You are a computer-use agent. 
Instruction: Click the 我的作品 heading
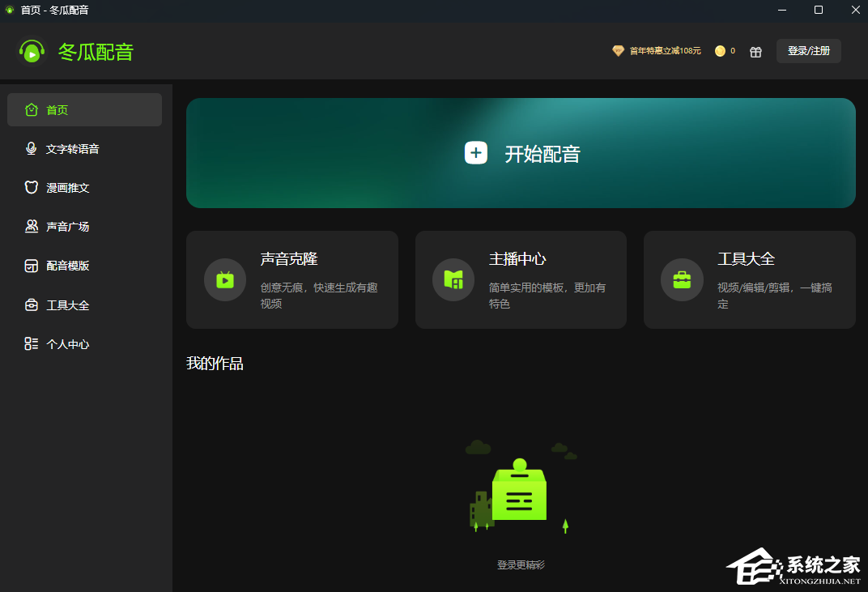215,364
